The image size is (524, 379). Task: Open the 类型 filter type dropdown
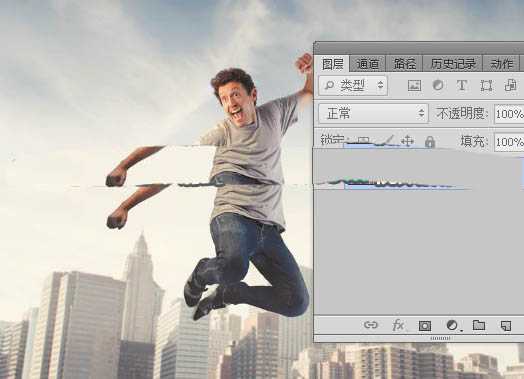353,86
